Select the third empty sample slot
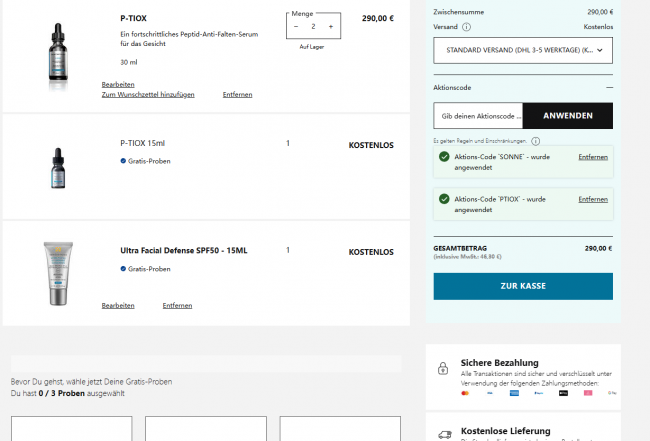This screenshot has height=441, width=650. pos(340,429)
